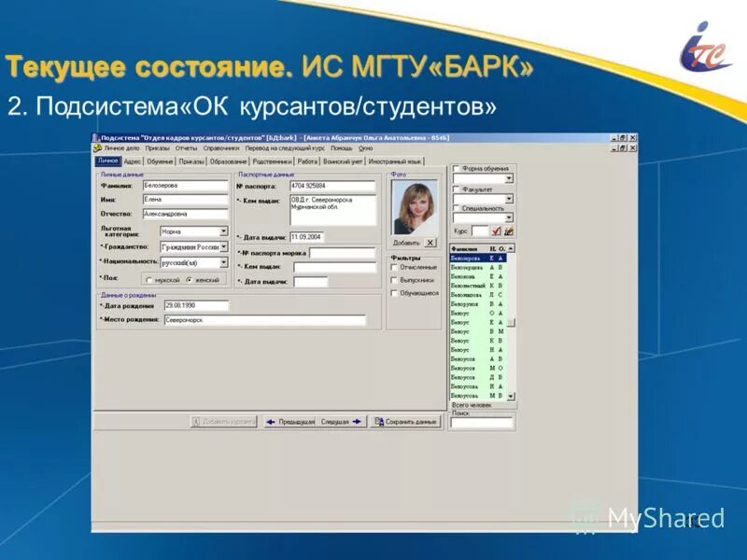Enable the Отчисленные filter checkbox
Viewport: 747px width, 560px height.
(x=393, y=267)
